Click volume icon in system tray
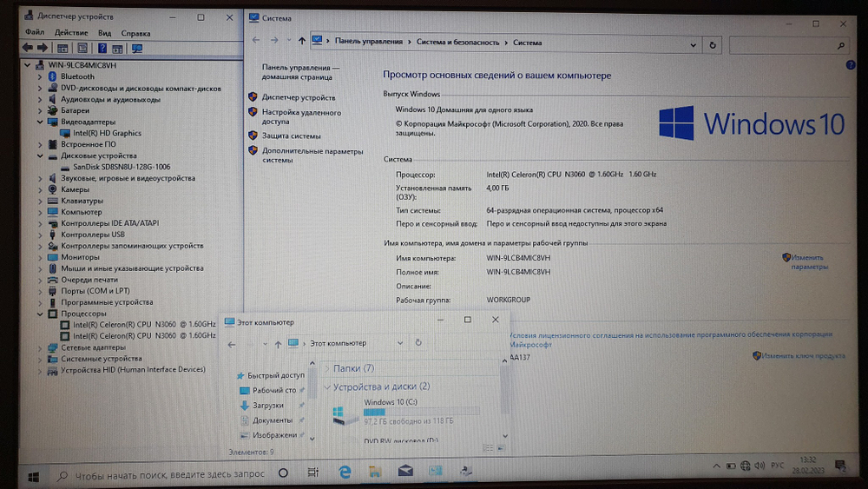This screenshot has width=868, height=489. tap(759, 466)
